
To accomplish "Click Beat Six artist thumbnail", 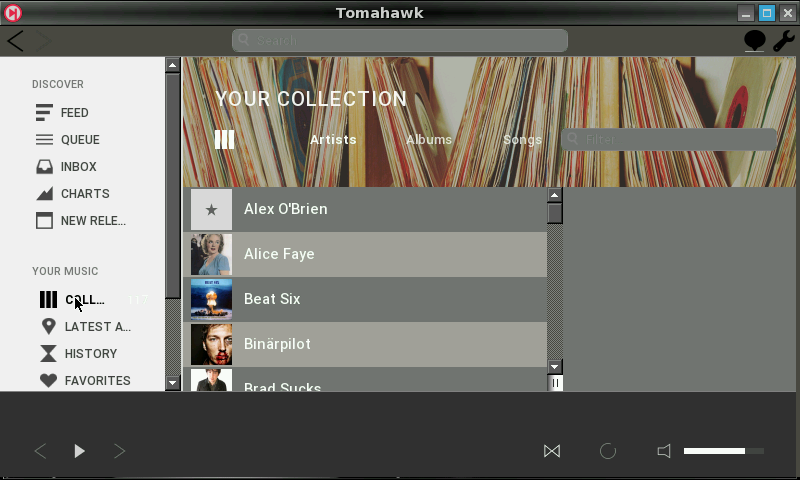I will [x=211, y=299].
